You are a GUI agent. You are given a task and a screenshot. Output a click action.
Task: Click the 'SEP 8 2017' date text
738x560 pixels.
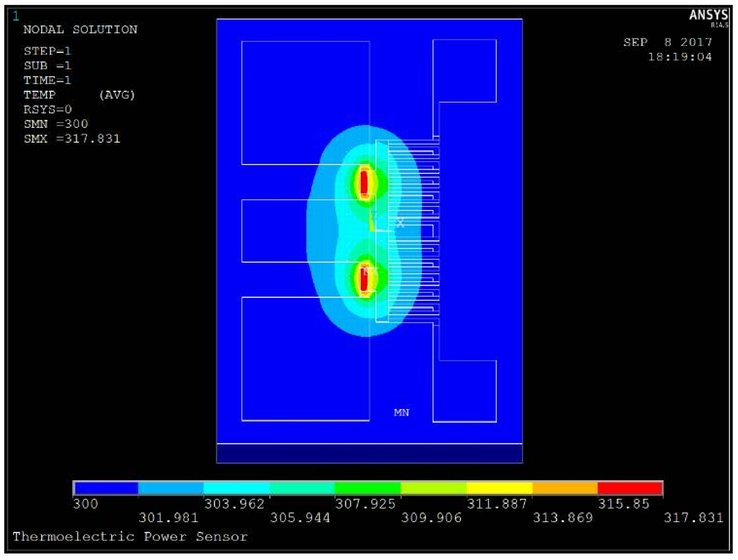(668, 42)
